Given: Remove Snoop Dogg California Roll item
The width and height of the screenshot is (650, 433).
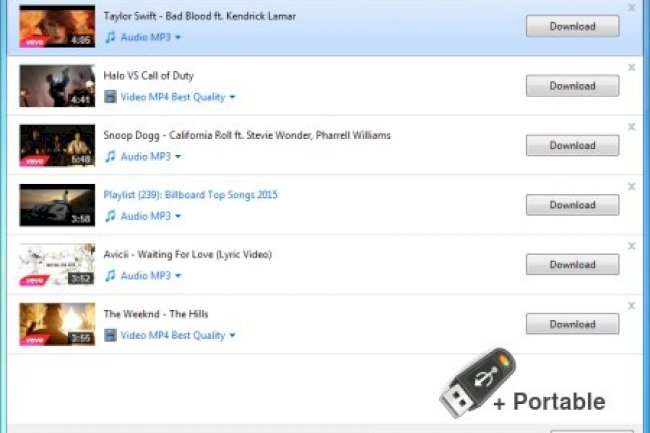Looking at the screenshot, I should 631,127.
